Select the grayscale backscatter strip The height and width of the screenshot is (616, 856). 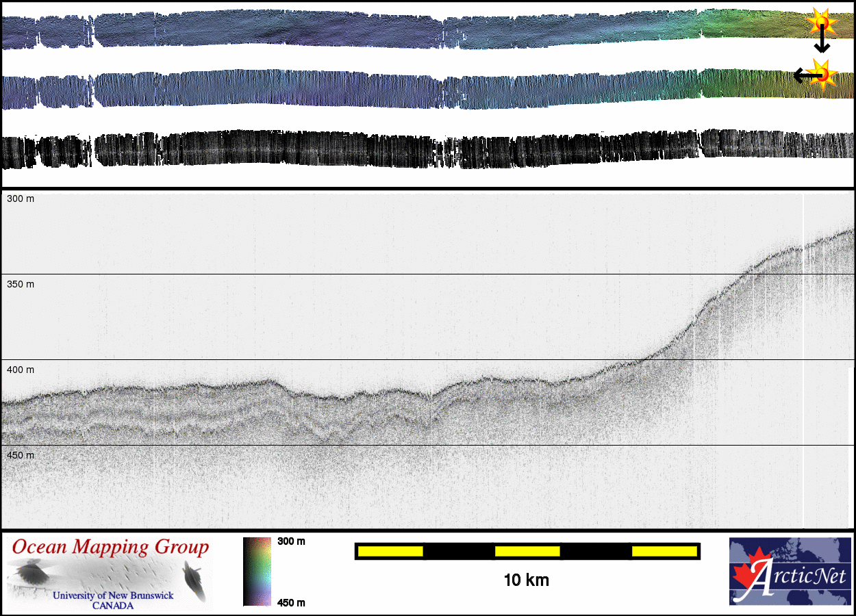pos(411,149)
